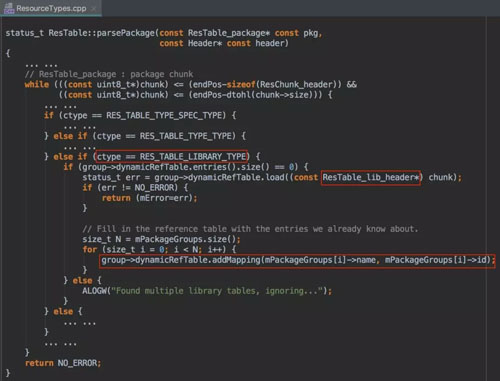Screen dimensions: 500x381
Task: Click 'dynamicRefTable.load' call
Action: 237,177
